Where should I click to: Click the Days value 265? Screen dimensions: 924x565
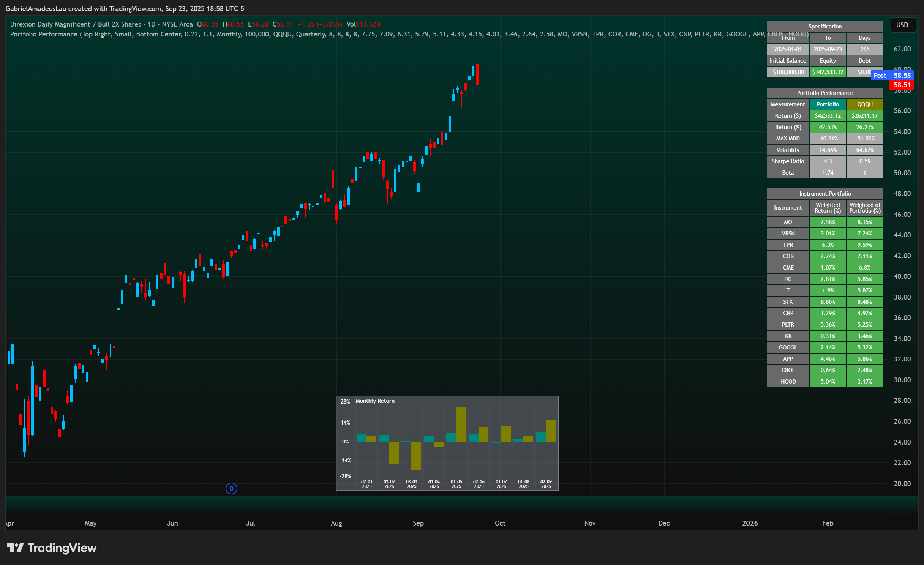pyautogui.click(x=865, y=49)
